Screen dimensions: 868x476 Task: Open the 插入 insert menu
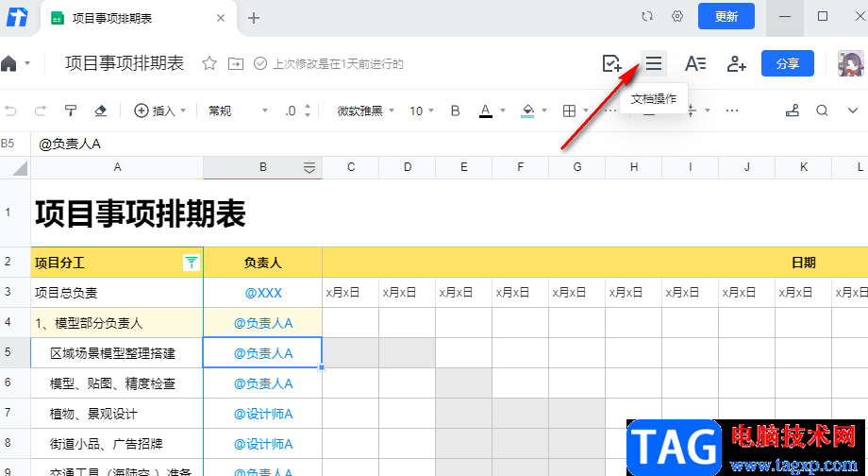click(x=160, y=110)
